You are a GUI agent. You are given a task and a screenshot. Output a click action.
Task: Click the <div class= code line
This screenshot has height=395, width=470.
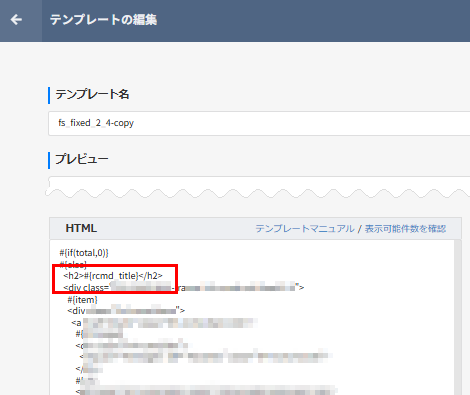tap(183, 288)
